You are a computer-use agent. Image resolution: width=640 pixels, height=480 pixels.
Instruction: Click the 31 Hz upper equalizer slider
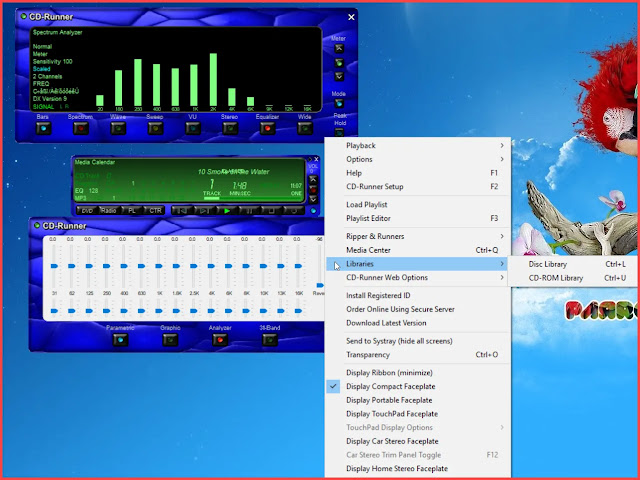click(x=54, y=266)
